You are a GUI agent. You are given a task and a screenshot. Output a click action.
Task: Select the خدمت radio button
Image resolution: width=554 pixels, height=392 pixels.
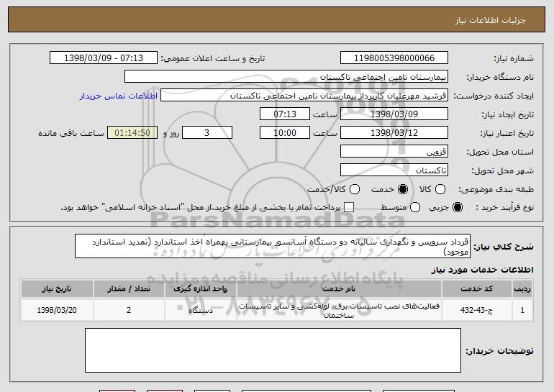tap(402, 190)
